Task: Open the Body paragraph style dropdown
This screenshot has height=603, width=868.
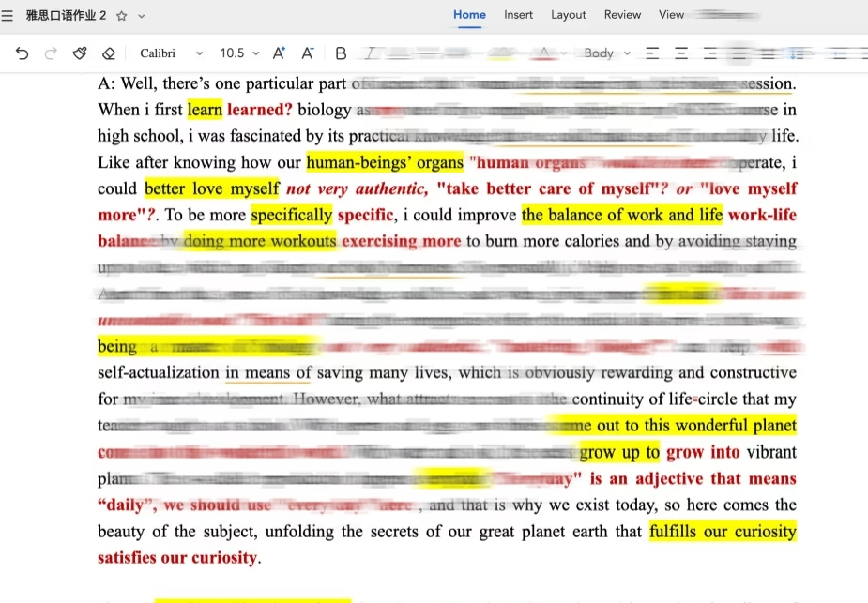Action: tap(607, 53)
